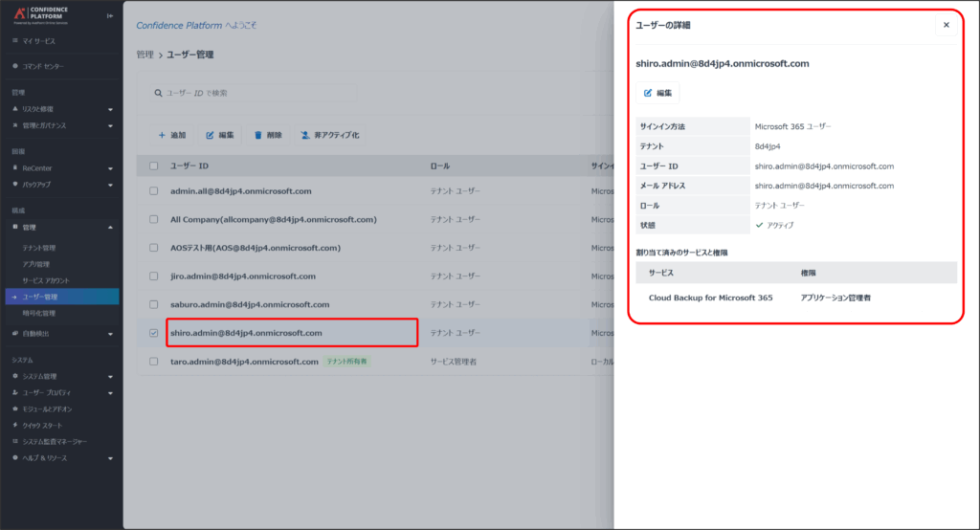Expand the リスクと修復 sidebar section
980x530 pixels.
coord(110,110)
